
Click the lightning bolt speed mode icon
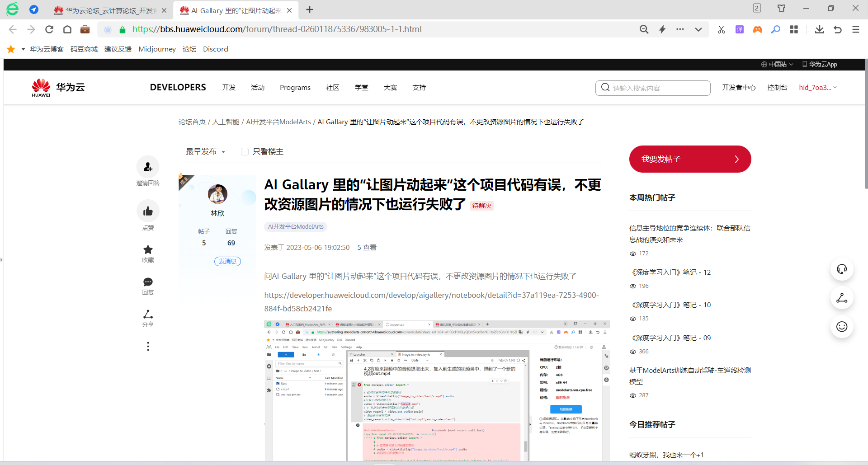click(x=662, y=29)
